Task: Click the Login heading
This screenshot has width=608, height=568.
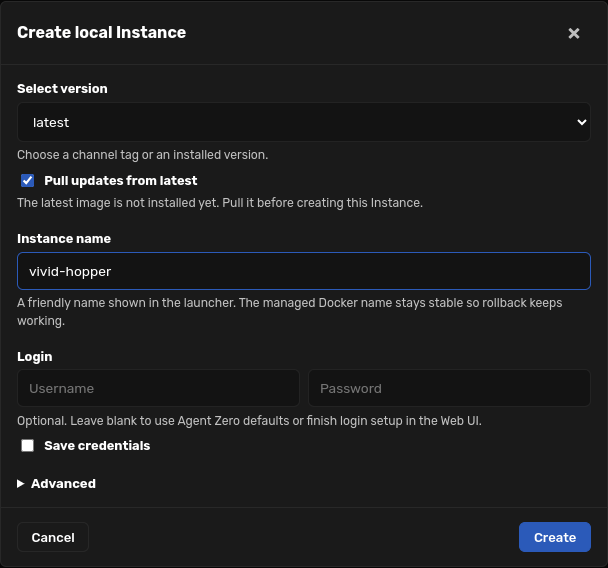Action: [35, 357]
